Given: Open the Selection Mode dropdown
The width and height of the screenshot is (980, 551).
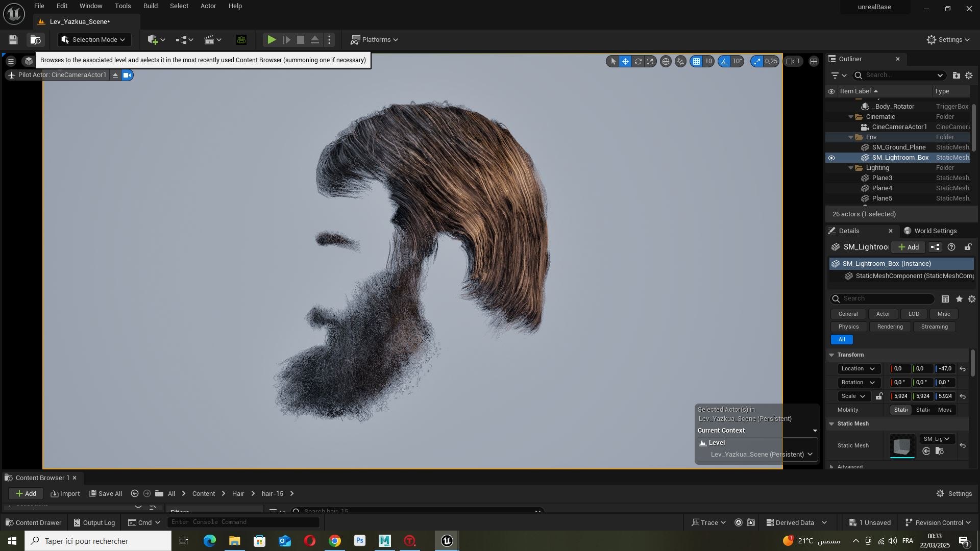Looking at the screenshot, I should [94, 40].
